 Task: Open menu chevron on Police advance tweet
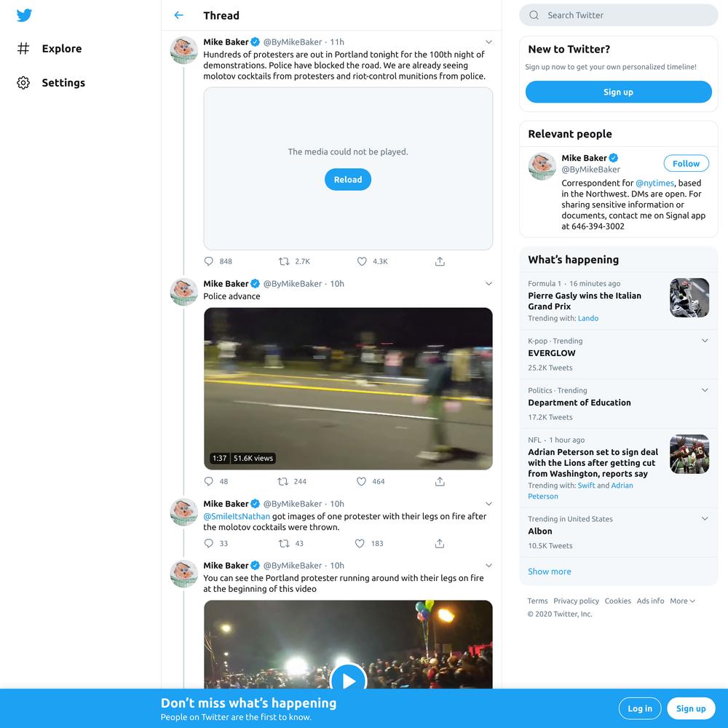[x=488, y=284]
